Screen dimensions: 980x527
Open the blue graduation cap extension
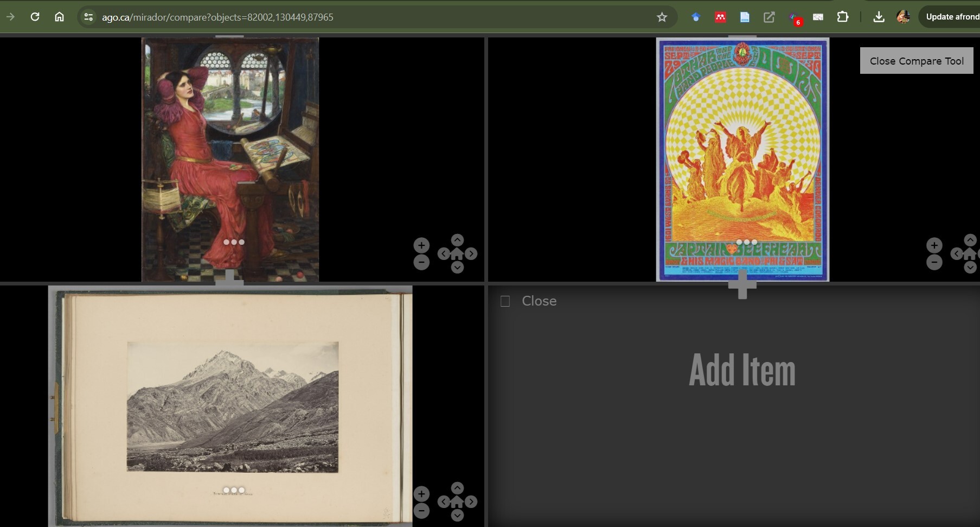[696, 17]
